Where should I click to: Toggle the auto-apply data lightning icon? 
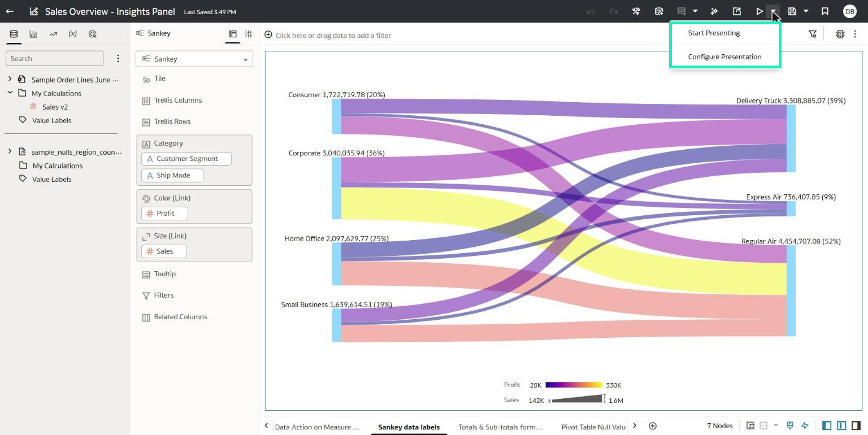point(805,425)
